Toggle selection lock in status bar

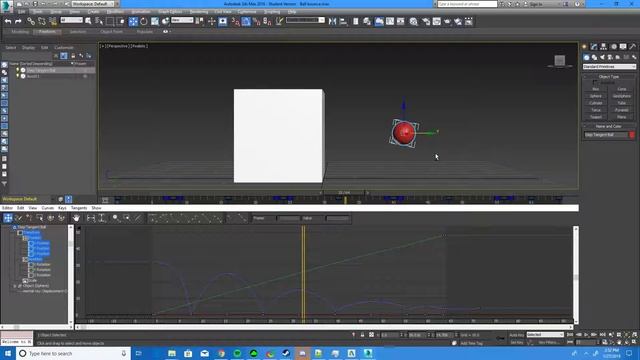[362, 335]
